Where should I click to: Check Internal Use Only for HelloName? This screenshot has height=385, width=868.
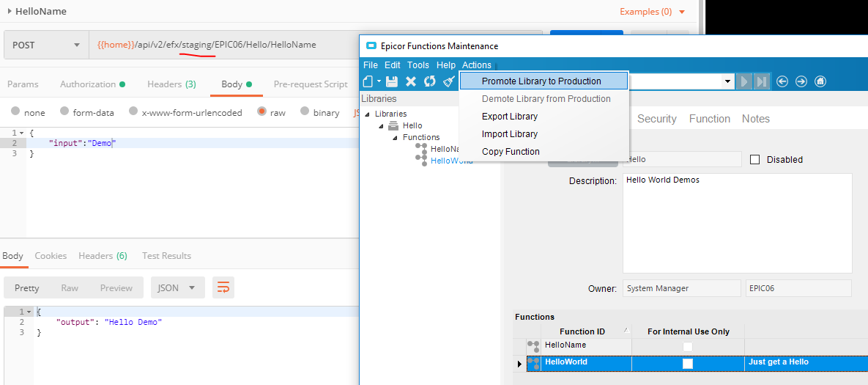pos(688,347)
